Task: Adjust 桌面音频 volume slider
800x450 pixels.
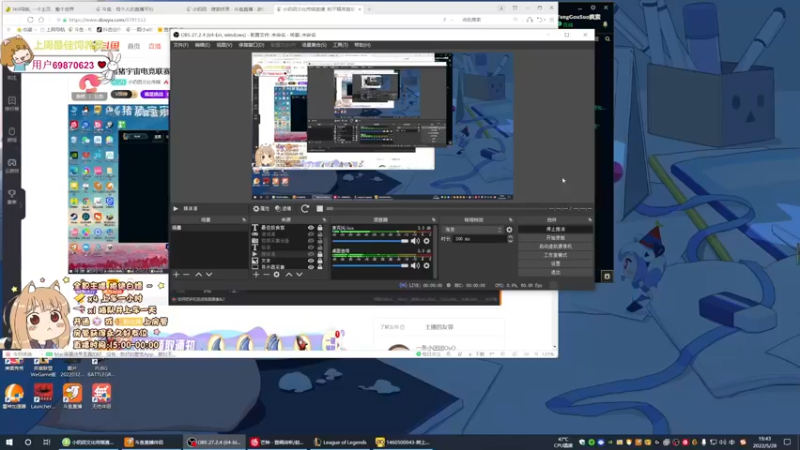Action: point(370,265)
